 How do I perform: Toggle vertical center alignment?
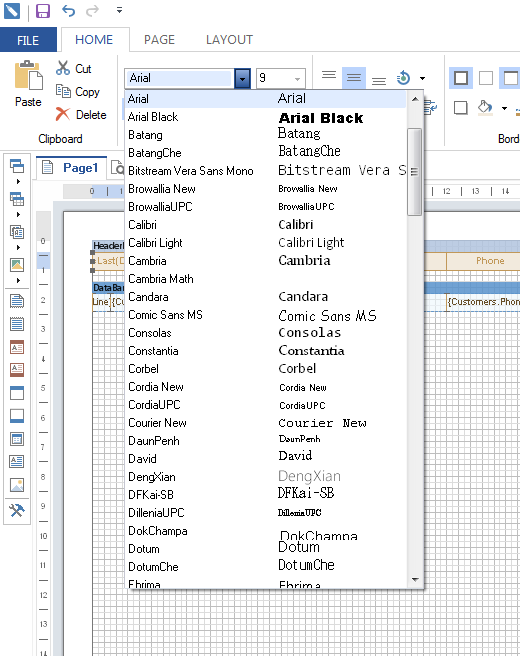click(x=353, y=77)
